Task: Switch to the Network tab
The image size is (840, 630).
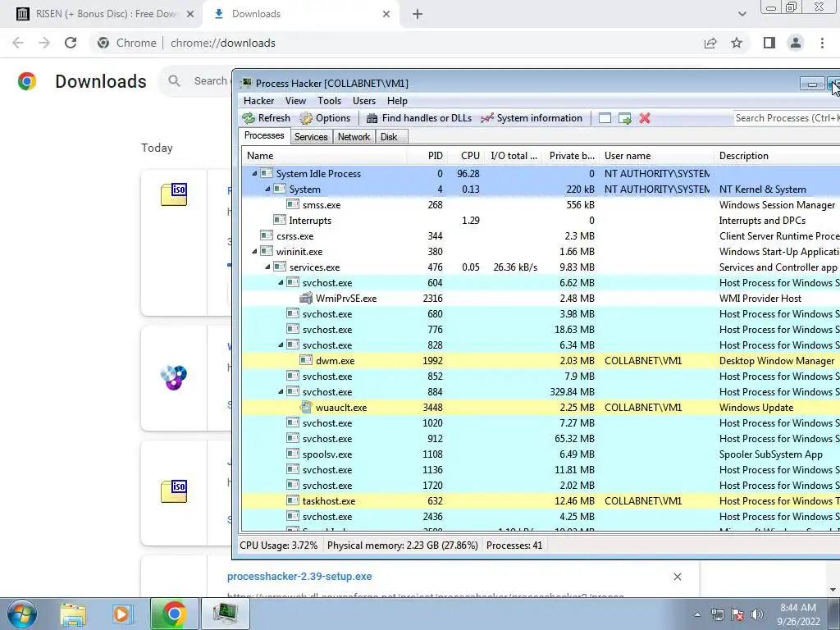Action: [354, 137]
